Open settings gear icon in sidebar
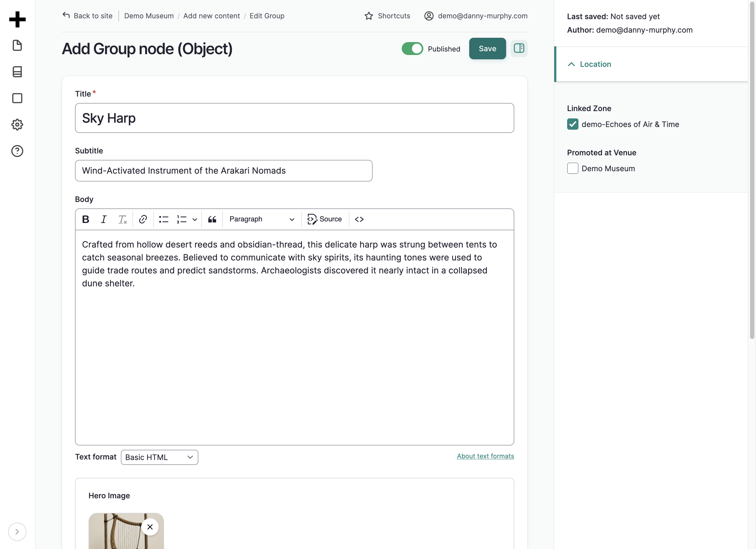The image size is (756, 549). 17,125
